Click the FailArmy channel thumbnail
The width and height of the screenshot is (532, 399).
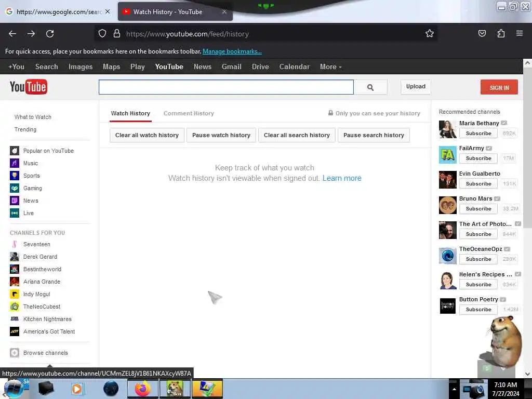(x=447, y=155)
